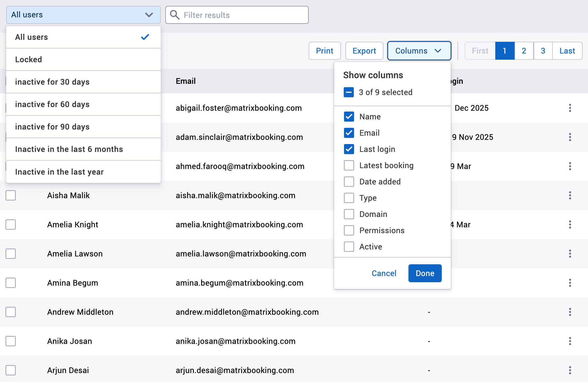Expand the All users filter dropdown

[83, 15]
